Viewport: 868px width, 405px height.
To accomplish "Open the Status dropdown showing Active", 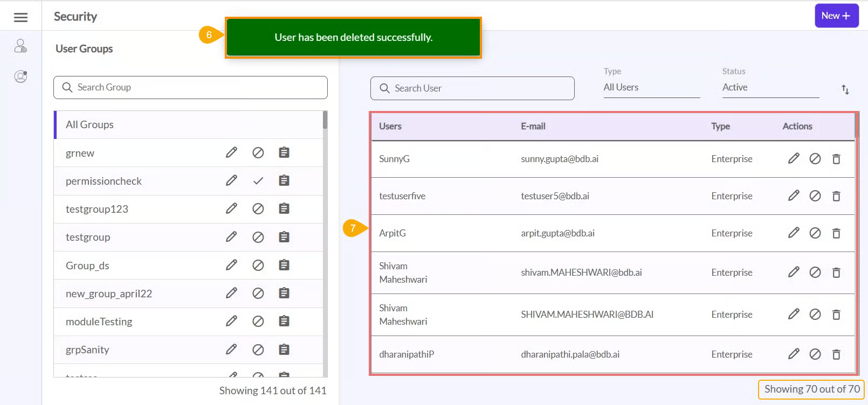I will click(x=770, y=88).
